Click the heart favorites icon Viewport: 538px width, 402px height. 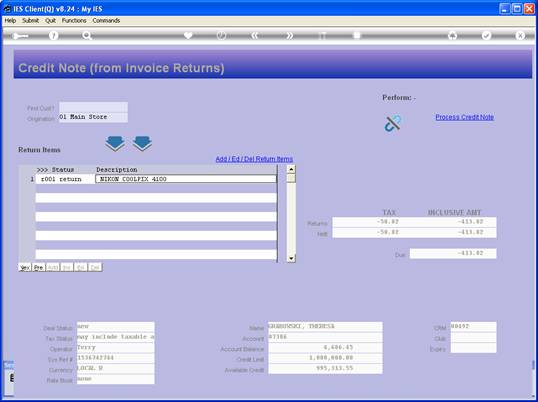[188, 35]
